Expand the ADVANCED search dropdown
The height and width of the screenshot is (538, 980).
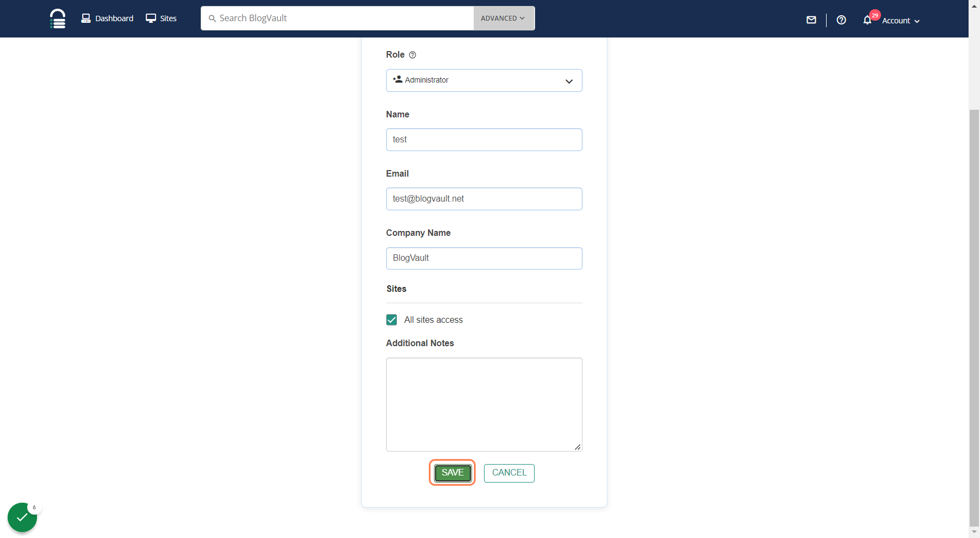point(504,18)
